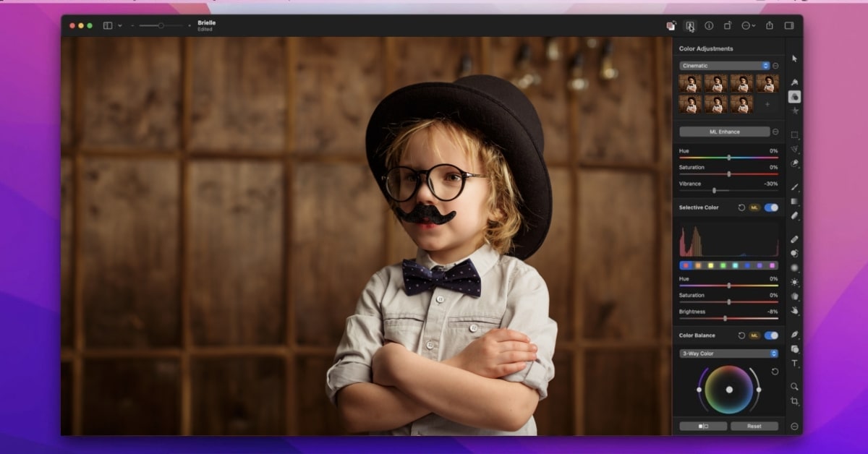The width and height of the screenshot is (868, 454).
Task: Select the Rectangular Selection tool
Action: pyautogui.click(x=794, y=135)
